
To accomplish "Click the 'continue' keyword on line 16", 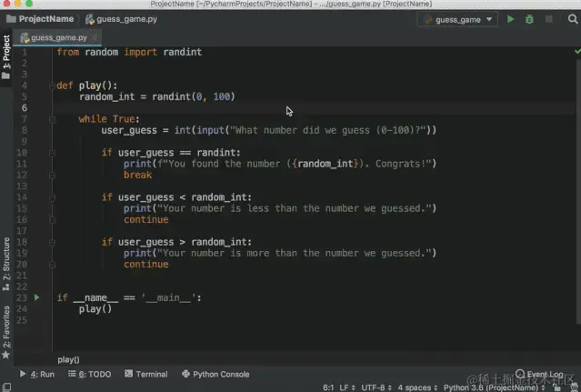I will pyautogui.click(x=146, y=220).
